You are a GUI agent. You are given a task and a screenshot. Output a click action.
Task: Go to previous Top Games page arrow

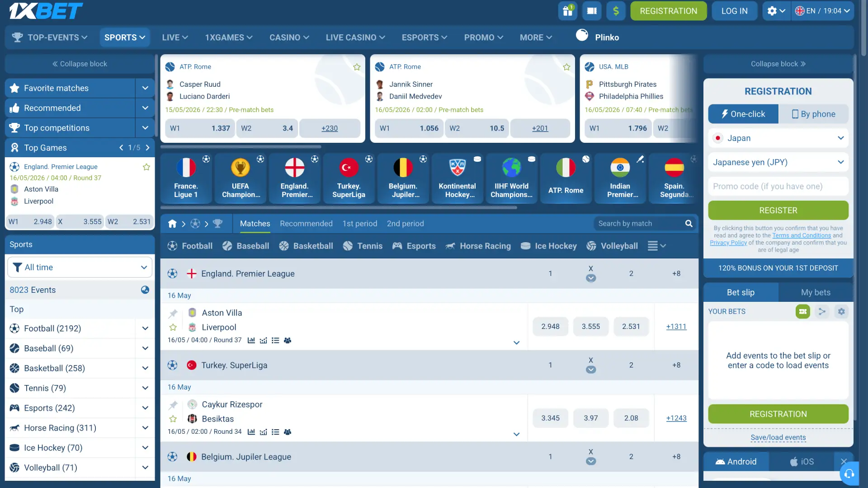[x=121, y=148]
